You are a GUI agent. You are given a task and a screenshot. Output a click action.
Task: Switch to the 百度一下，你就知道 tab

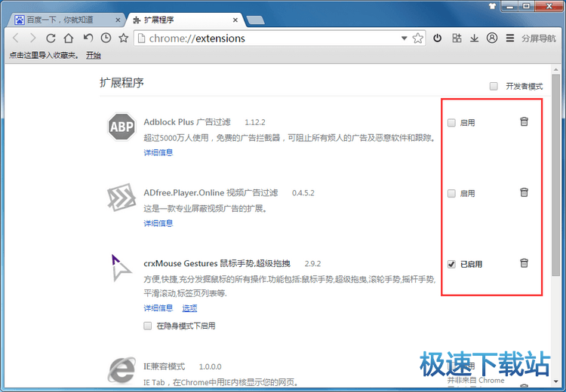pyautogui.click(x=66, y=20)
